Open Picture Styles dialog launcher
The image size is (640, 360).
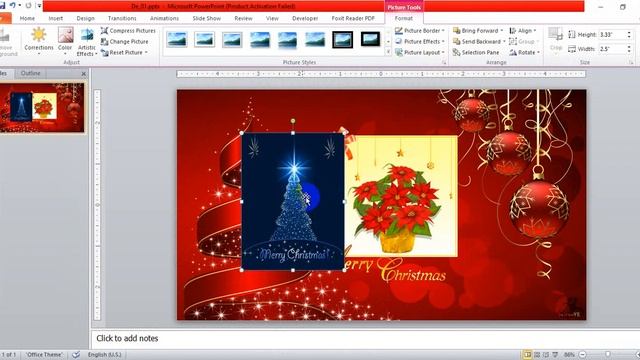(444, 62)
